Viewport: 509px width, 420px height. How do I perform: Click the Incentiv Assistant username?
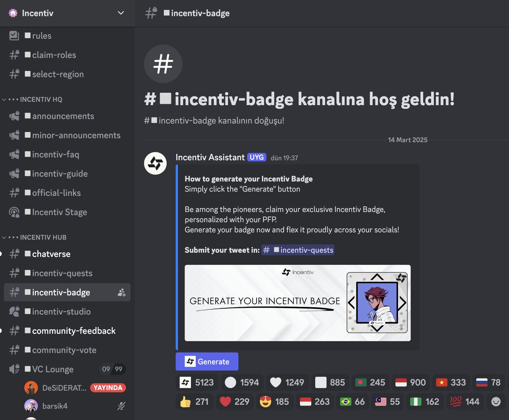click(210, 157)
